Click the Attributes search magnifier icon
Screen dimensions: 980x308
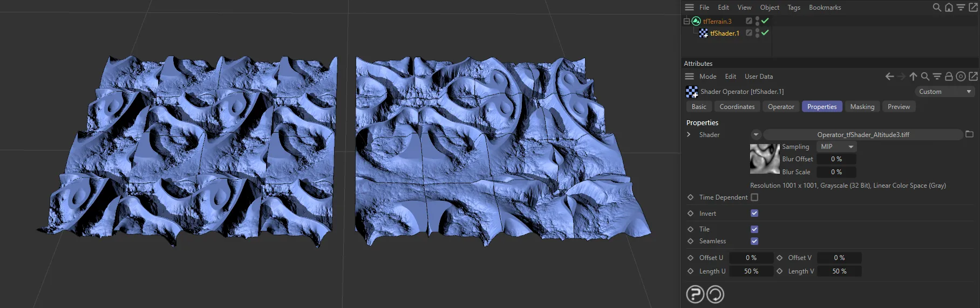point(925,77)
